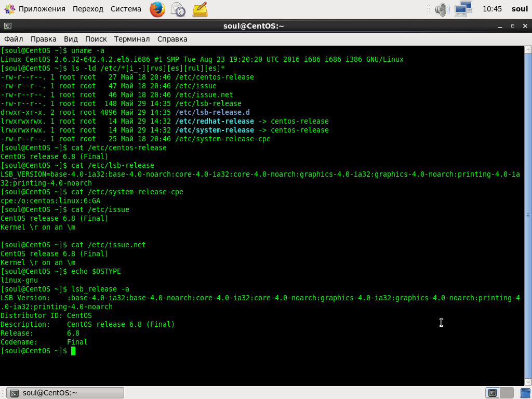This screenshot has height=399, width=532.
Task: Click the 'cpe:/o:centos:linux:6:GA' output line
Action: [50, 201]
